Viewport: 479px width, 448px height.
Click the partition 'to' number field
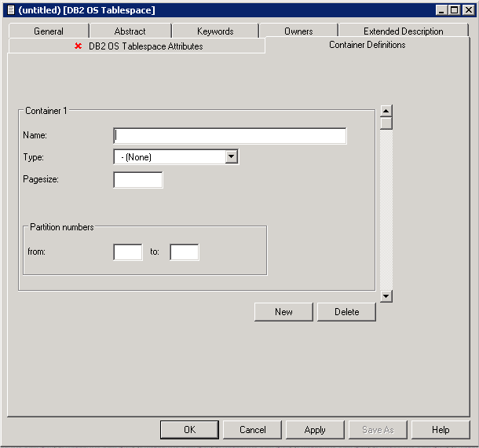click(185, 252)
